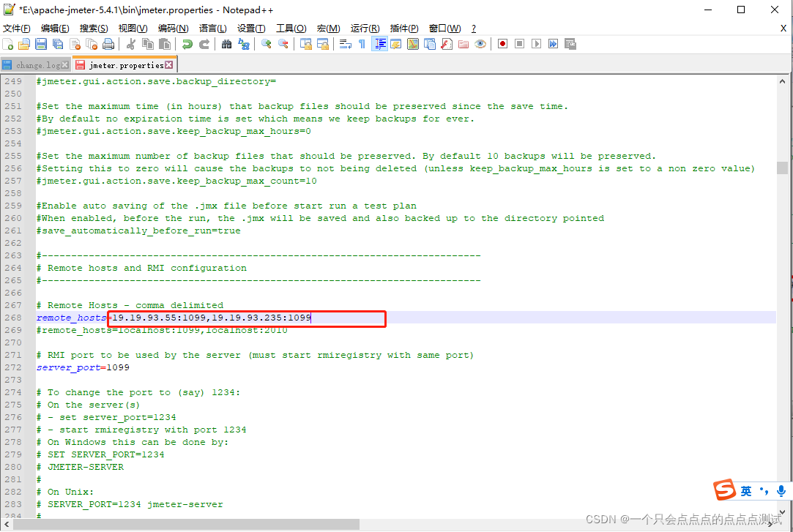793x532 pixels.
Task: Click the Zoom In magnifier icon
Action: pyautogui.click(x=266, y=44)
